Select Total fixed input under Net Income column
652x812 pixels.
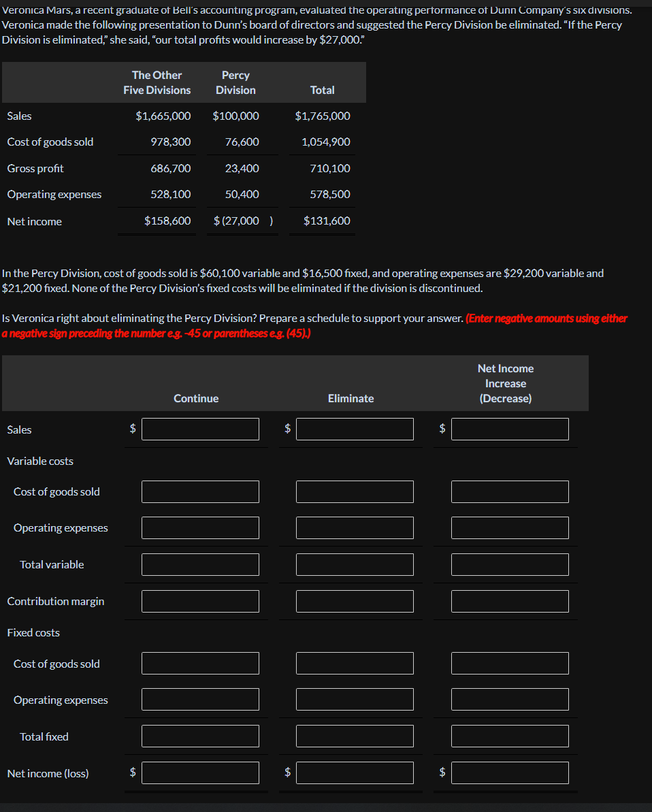pyautogui.click(x=510, y=736)
